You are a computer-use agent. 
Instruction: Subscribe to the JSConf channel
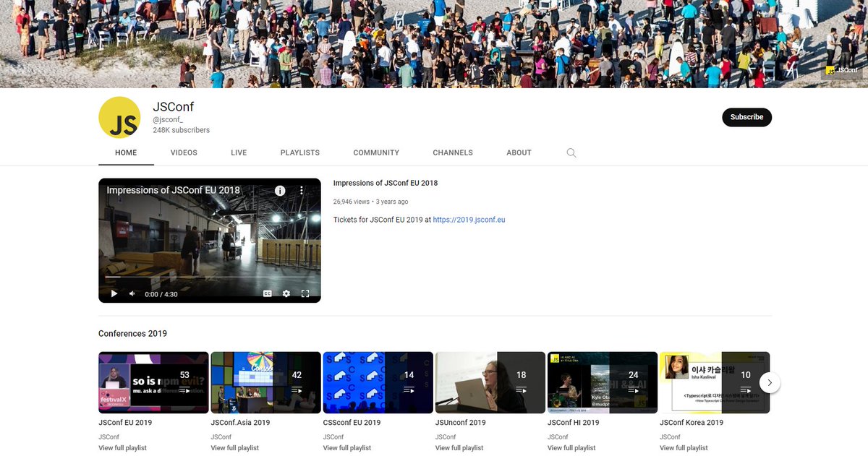[746, 116]
